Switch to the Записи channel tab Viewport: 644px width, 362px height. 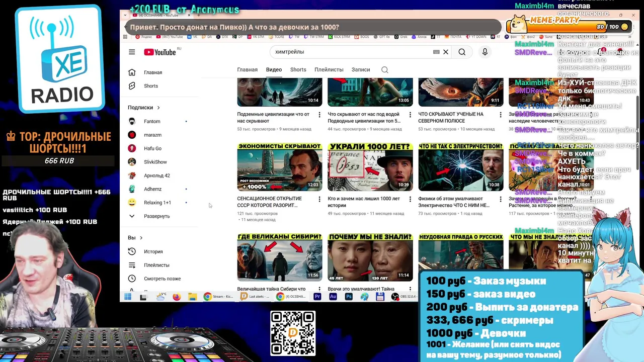[x=361, y=70]
